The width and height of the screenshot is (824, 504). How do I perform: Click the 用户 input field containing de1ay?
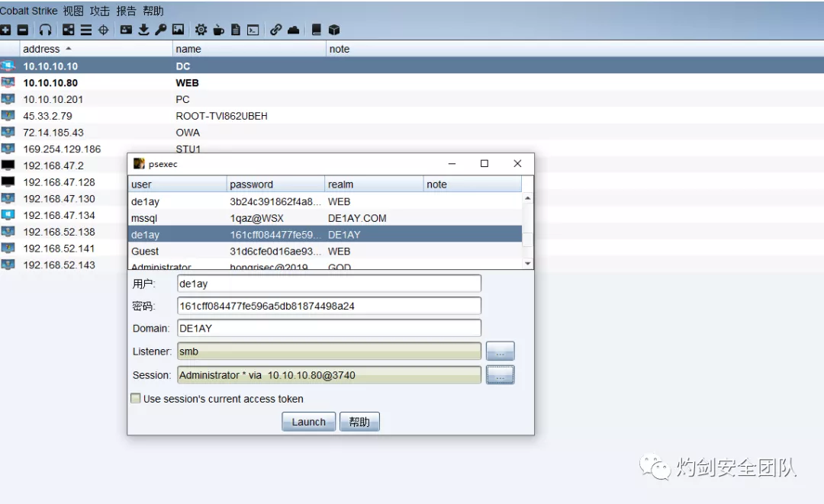(x=329, y=284)
